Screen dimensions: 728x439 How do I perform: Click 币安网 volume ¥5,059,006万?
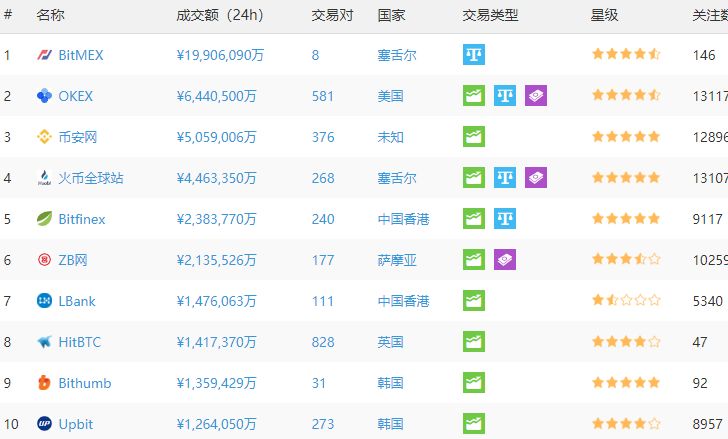pyautogui.click(x=216, y=137)
